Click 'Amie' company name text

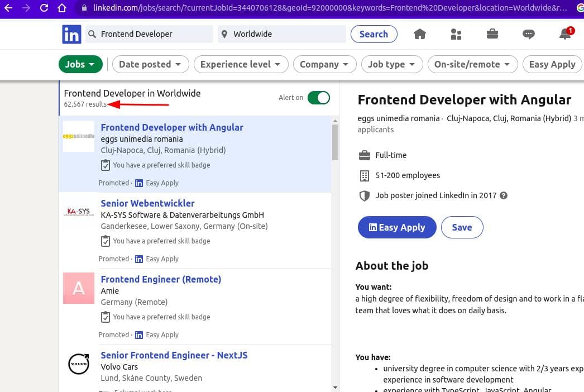[x=110, y=291]
